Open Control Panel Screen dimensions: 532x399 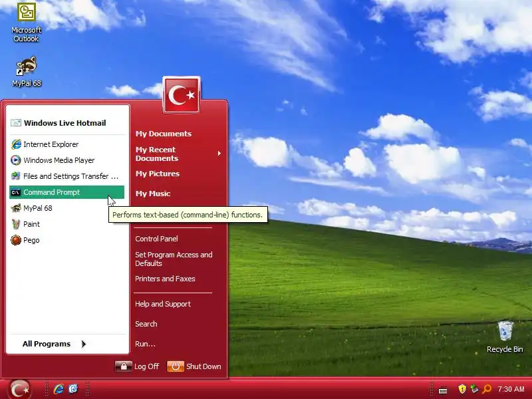point(156,239)
